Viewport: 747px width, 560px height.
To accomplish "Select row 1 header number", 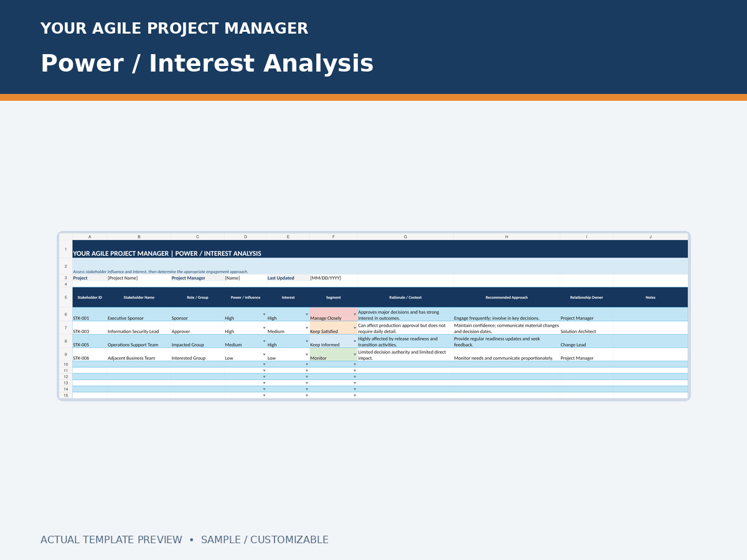I will click(x=65, y=249).
